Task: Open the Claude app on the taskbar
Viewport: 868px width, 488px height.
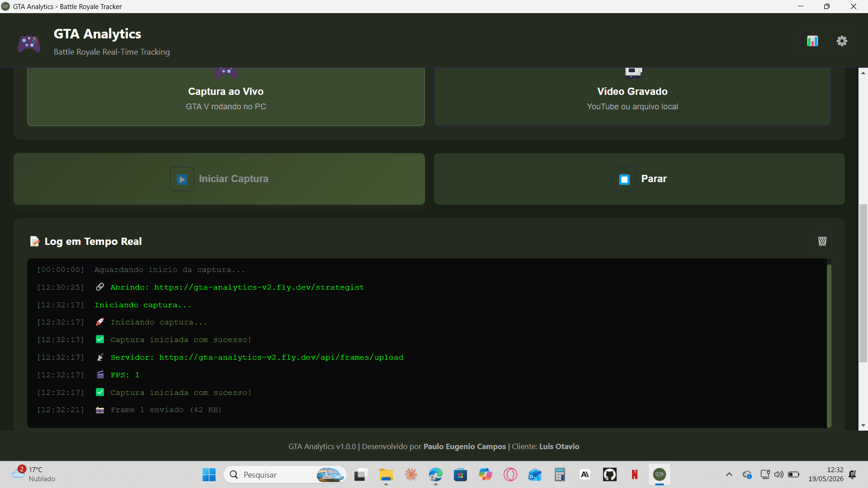Action: [411, 474]
